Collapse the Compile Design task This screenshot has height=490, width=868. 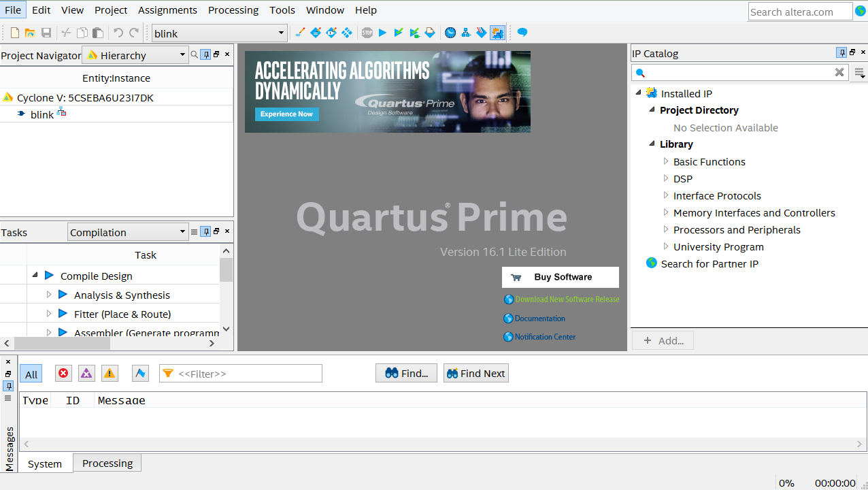tap(35, 276)
